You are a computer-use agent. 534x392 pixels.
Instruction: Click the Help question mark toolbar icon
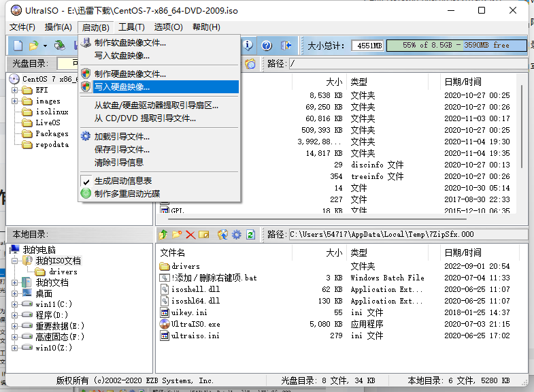pyautogui.click(x=267, y=46)
